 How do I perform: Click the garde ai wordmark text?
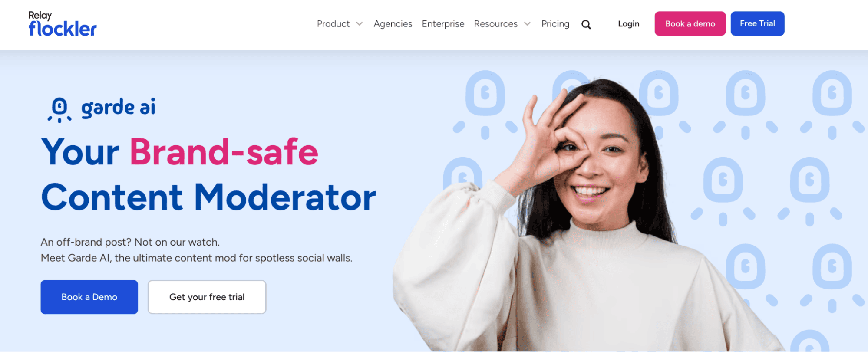coord(118,108)
